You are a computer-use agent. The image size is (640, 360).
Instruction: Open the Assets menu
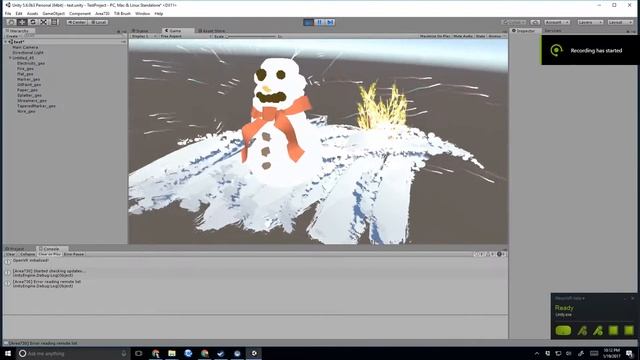click(32, 13)
